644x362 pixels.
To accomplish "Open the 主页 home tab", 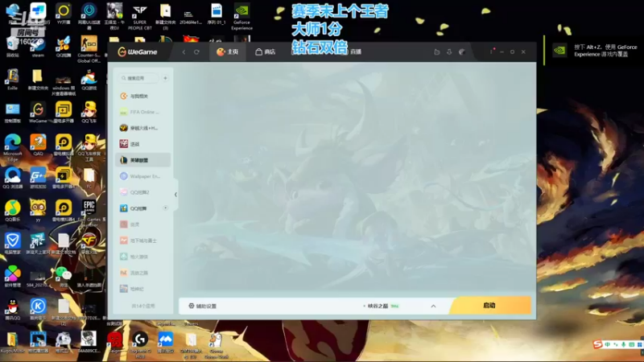I will [228, 51].
